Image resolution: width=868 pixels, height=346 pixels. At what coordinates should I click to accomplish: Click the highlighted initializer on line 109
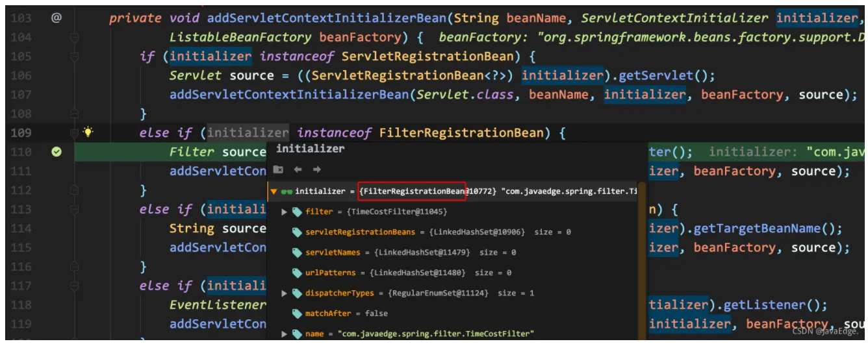click(x=248, y=133)
